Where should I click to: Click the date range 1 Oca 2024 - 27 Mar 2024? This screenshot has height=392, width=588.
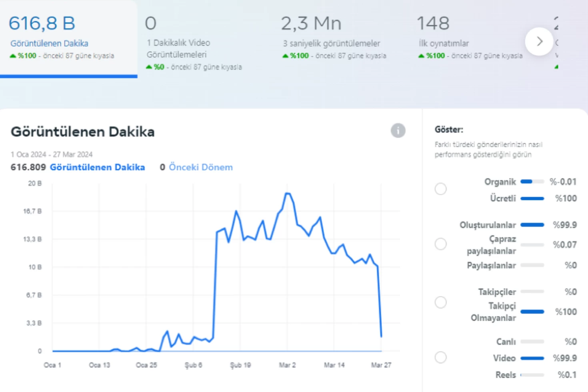tap(52, 154)
